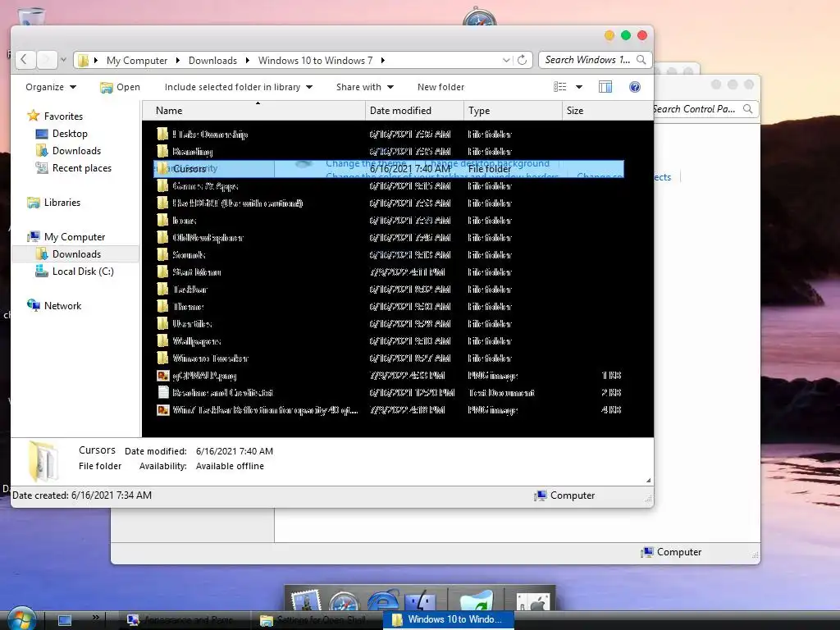Sort by the Date modified column header

tap(414, 111)
